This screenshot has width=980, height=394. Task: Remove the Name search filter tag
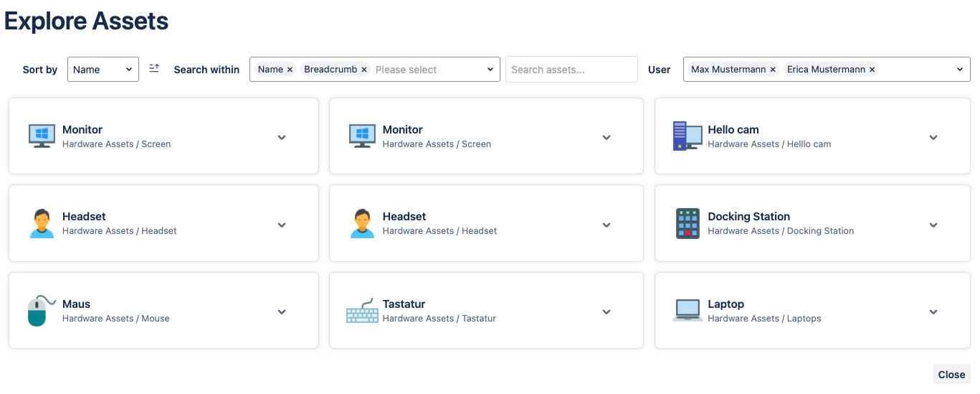coord(290,70)
